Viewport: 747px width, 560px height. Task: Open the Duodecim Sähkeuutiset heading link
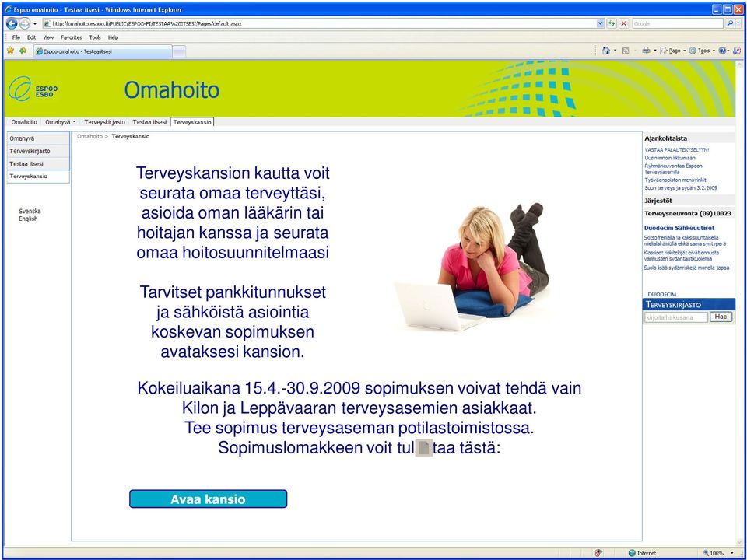(679, 228)
